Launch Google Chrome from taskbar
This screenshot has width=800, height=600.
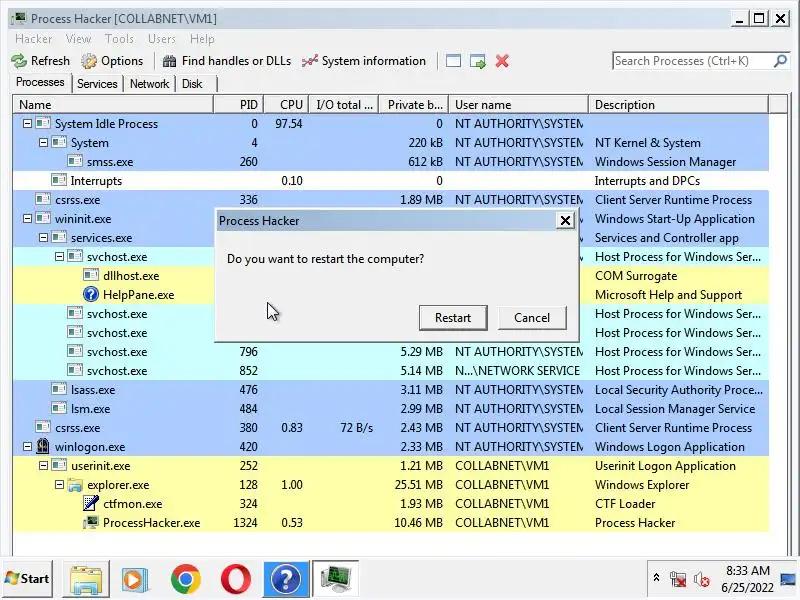186,579
